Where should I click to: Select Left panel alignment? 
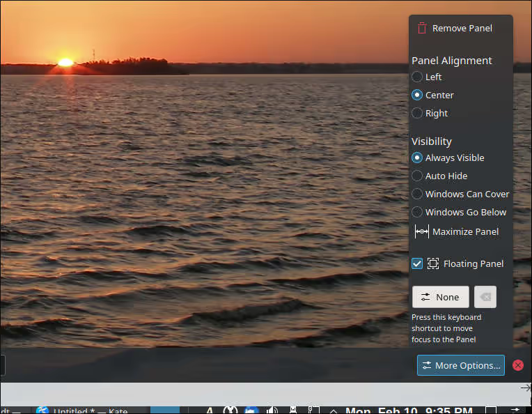pyautogui.click(x=427, y=77)
